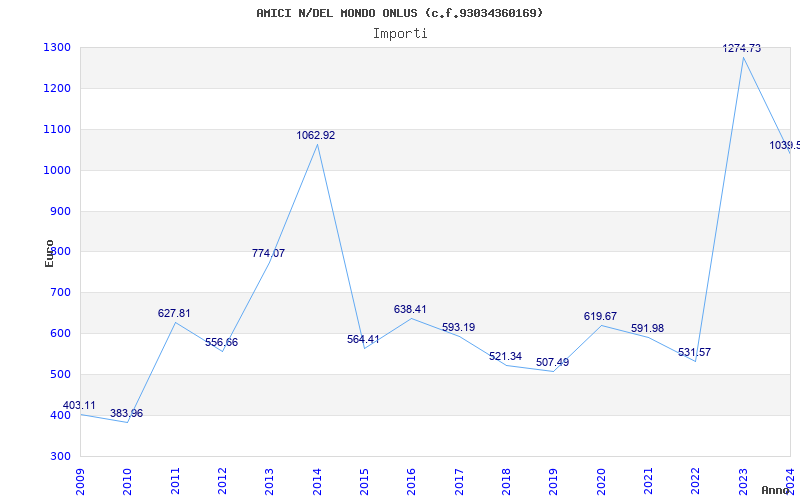800x500 pixels.
Task: Click the x-axis year 2019
Action: coord(554,481)
